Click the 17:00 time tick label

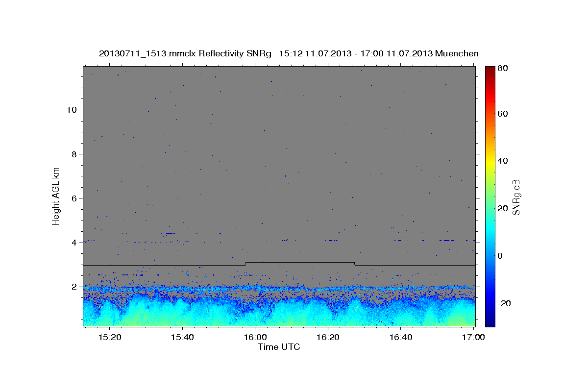pos(473,337)
